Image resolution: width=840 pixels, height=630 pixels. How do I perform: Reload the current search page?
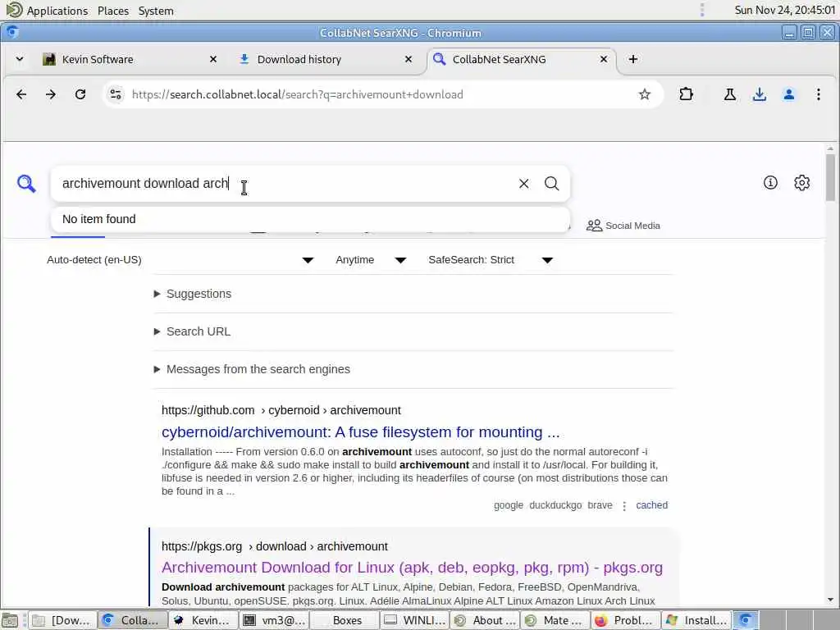[x=80, y=95]
